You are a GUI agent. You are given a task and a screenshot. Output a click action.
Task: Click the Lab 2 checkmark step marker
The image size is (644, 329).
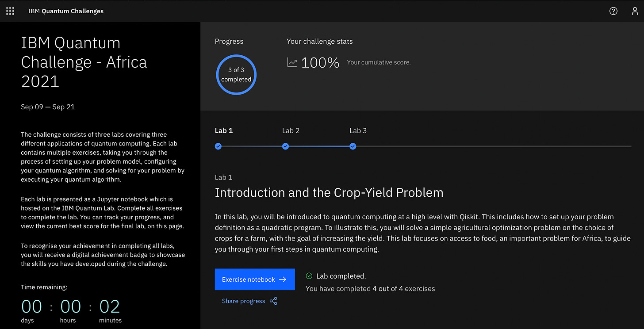pyautogui.click(x=285, y=146)
